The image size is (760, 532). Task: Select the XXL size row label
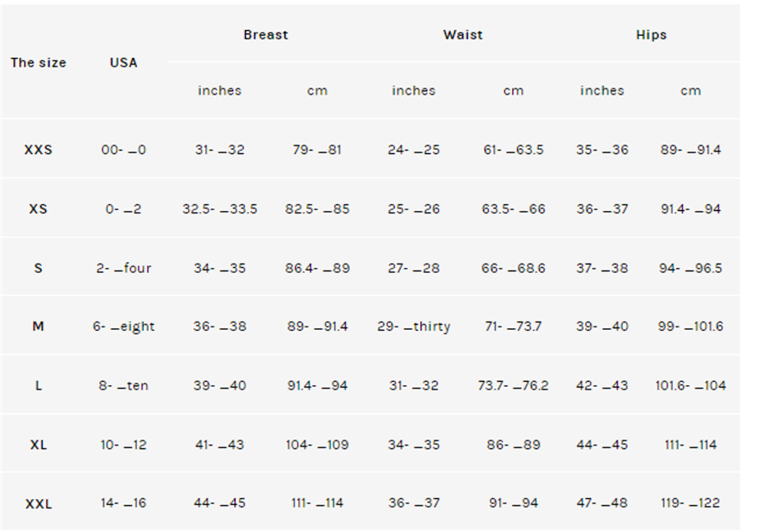click(x=38, y=503)
